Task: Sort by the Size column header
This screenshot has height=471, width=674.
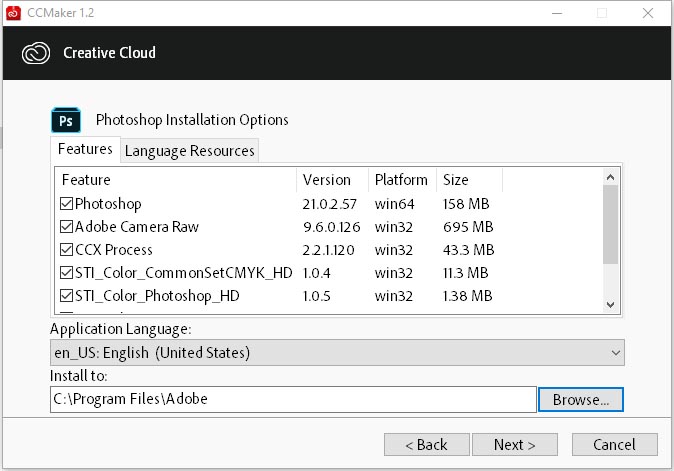Action: click(x=469, y=180)
